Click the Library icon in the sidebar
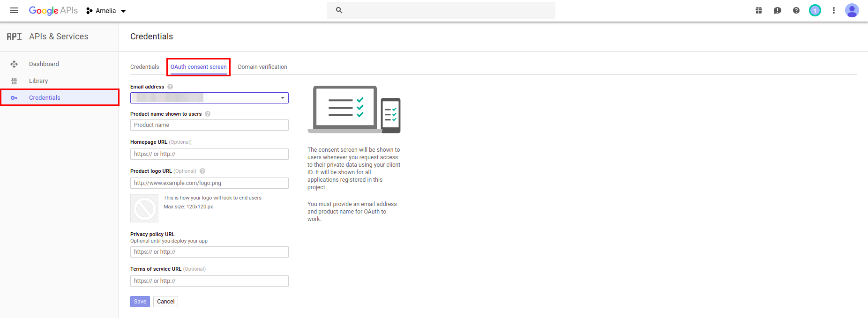This screenshot has width=868, height=318. pos(14,81)
